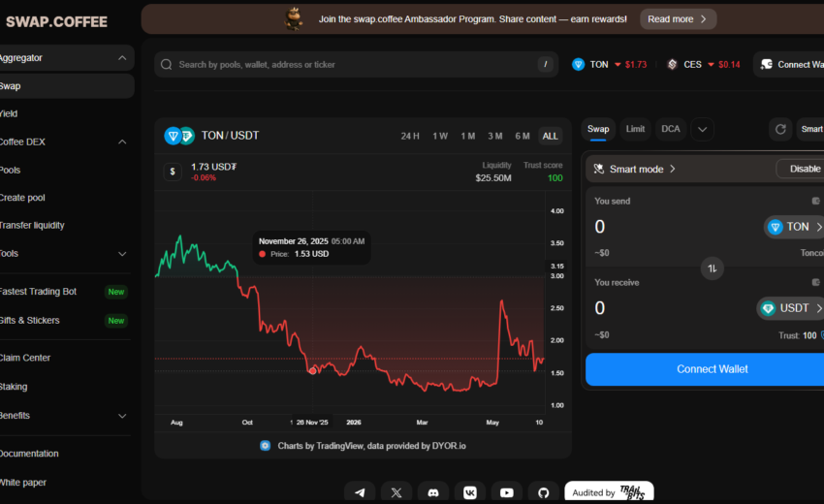Click the TON ticker icon in header

[x=578, y=64]
